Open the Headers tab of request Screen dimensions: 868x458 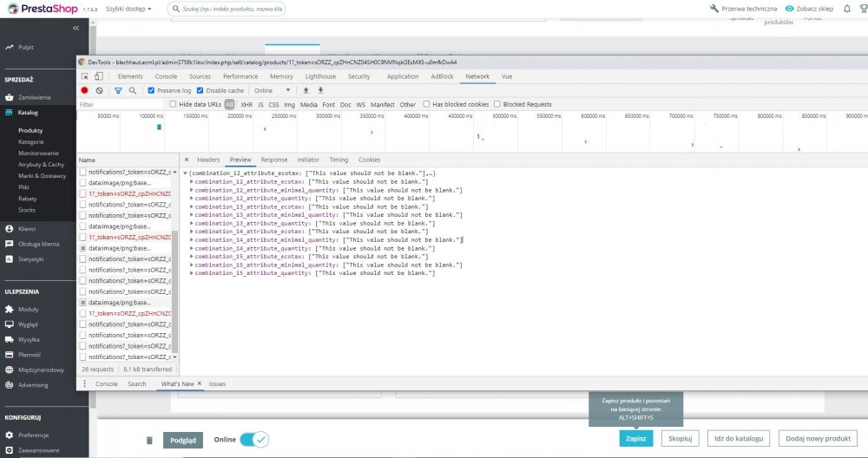point(208,160)
